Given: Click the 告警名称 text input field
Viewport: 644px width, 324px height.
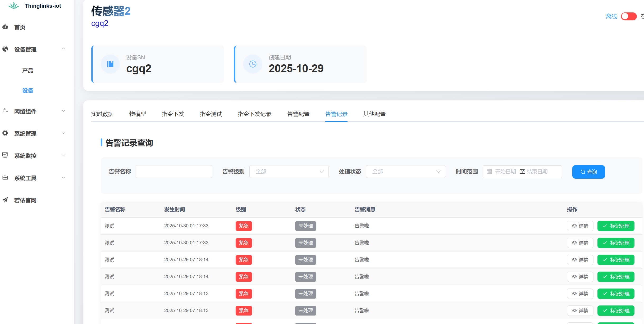Looking at the screenshot, I should coord(174,172).
